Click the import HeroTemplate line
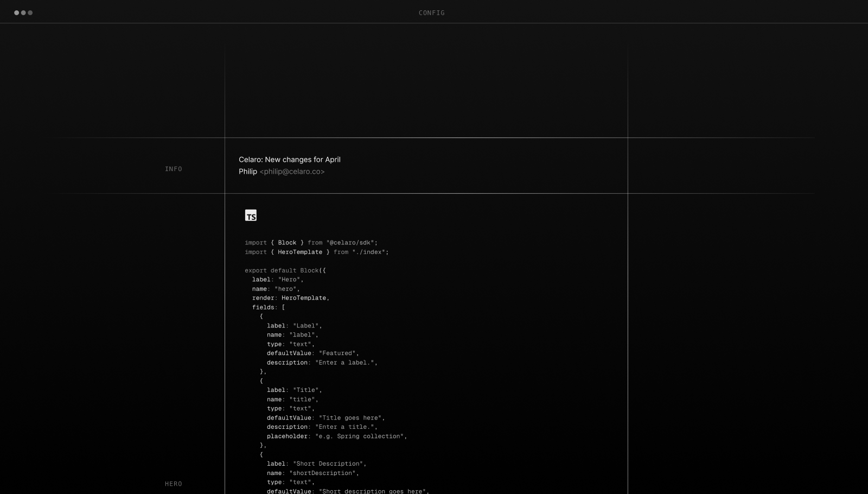Image resolution: width=868 pixels, height=494 pixels. point(317,252)
